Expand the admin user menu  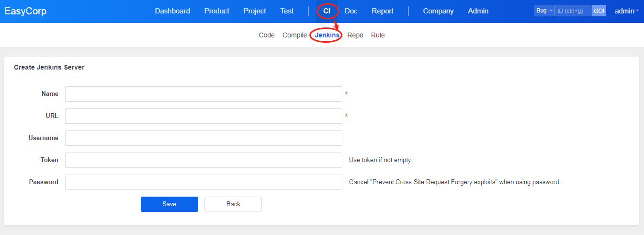626,11
